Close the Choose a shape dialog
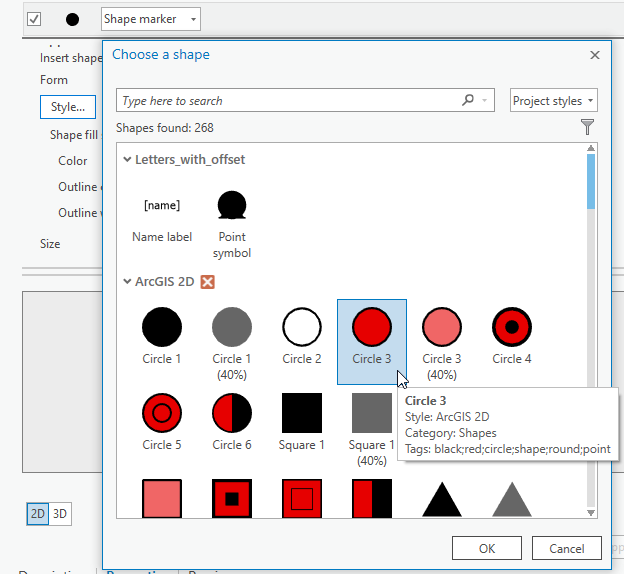 click(x=595, y=55)
